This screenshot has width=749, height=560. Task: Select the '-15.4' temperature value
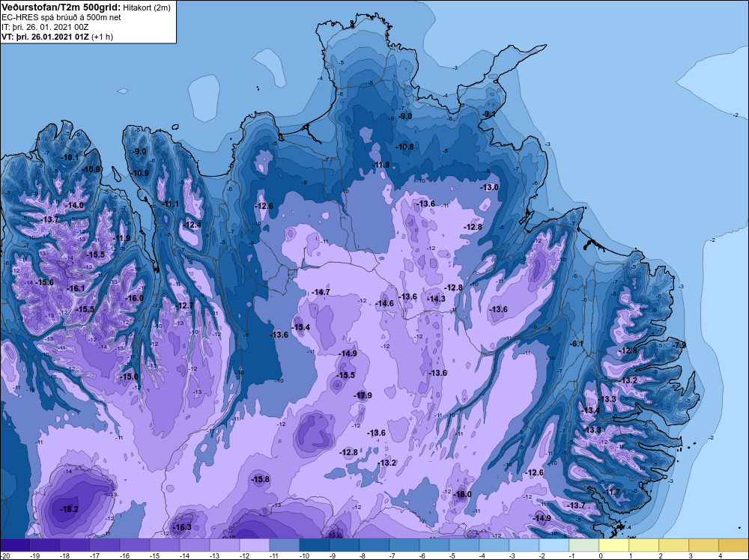click(x=301, y=327)
